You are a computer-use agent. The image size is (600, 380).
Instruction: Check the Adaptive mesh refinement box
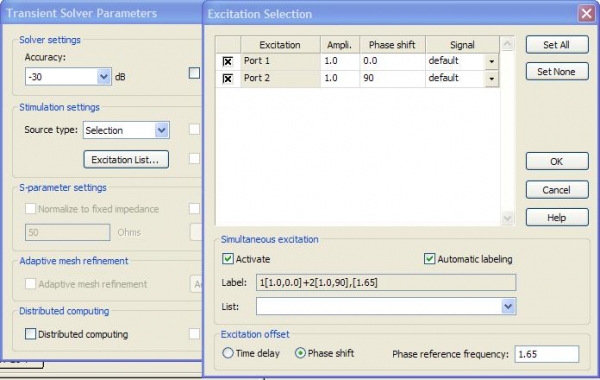30,284
